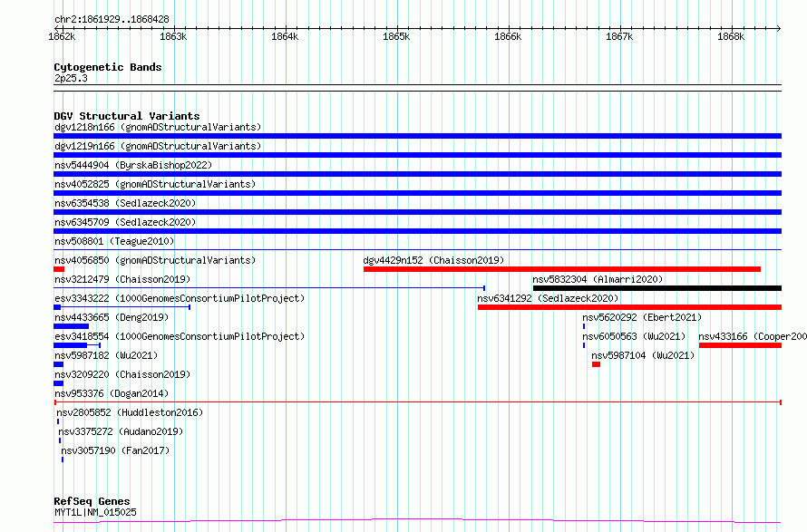Click the 1866k ruler mark

pos(508,36)
